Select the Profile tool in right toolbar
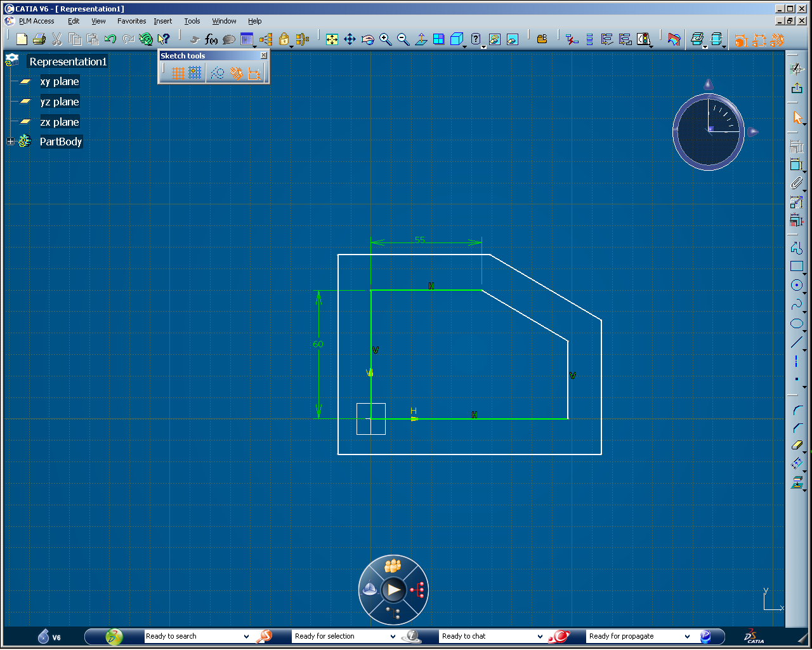Viewport: 812px width, 650px height. click(x=797, y=248)
